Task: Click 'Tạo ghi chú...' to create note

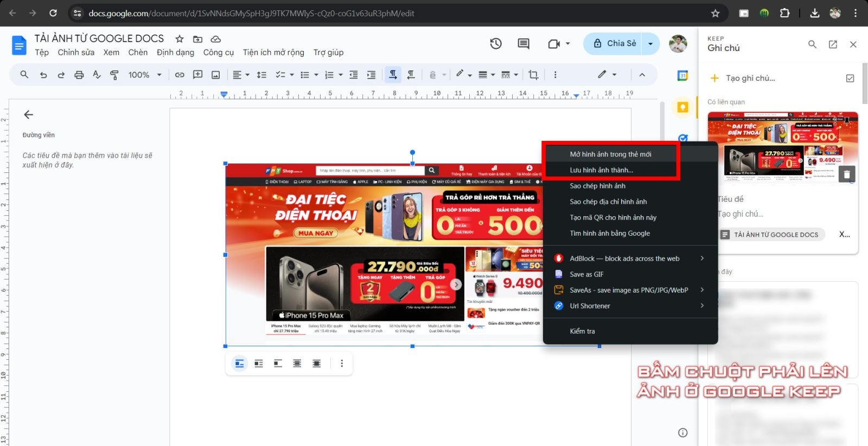Action: pos(751,78)
